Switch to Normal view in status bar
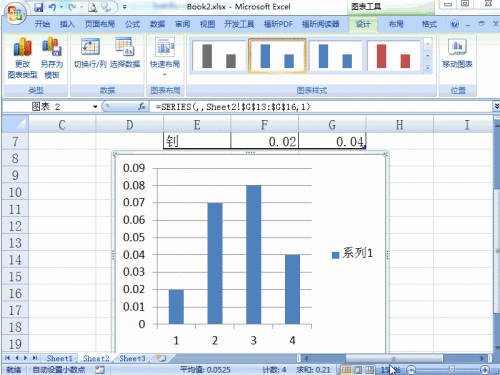500x375 pixels. [x=346, y=370]
